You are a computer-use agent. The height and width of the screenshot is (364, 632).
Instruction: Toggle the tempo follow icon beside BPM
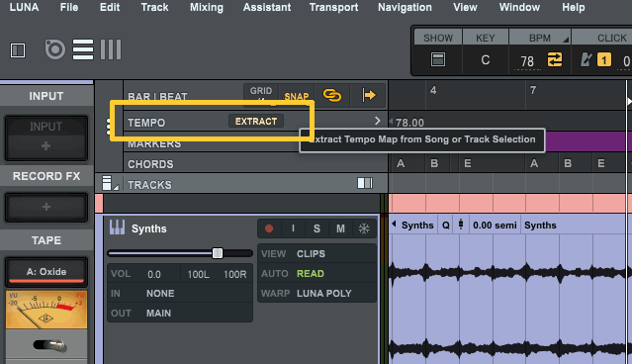[x=555, y=59]
